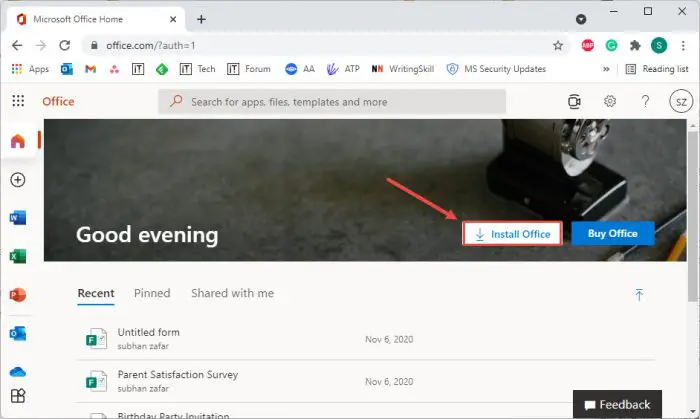Open the Apps bookmark
Screen dimensions: 700x419
click(30, 69)
